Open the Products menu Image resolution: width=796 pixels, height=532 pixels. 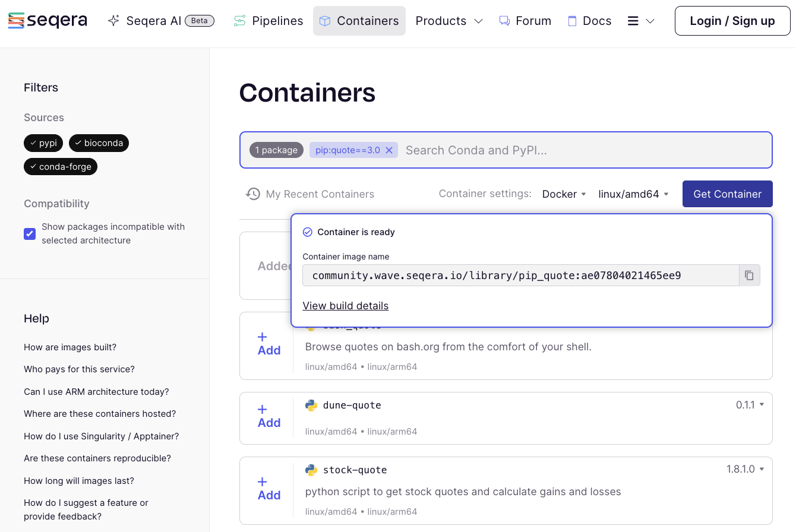(x=449, y=20)
